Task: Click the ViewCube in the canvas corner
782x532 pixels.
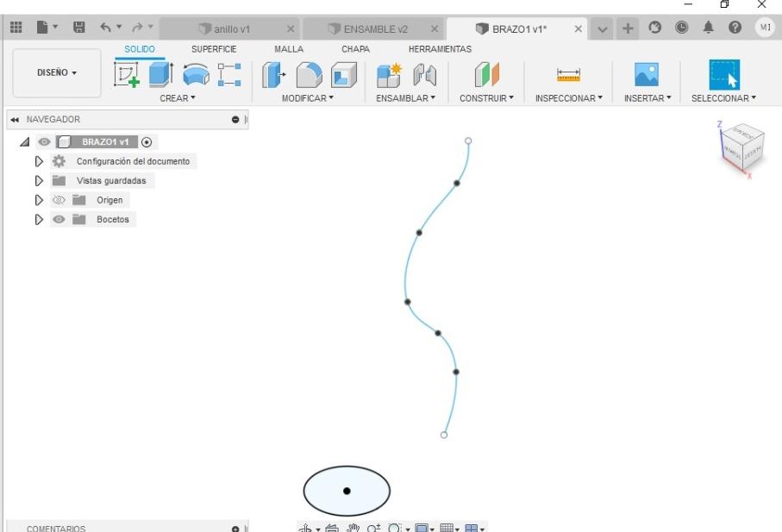Action: (742, 147)
